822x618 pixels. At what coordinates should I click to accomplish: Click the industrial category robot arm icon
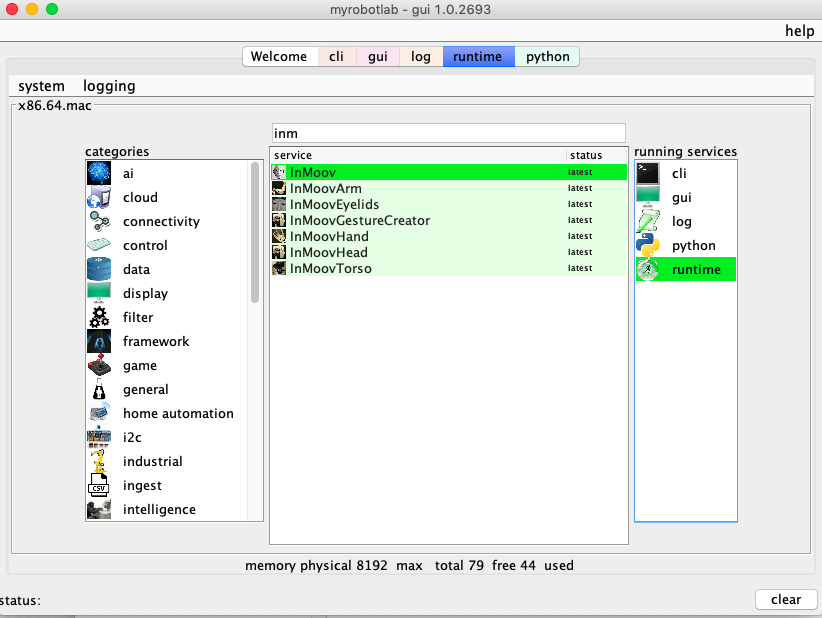coord(99,461)
